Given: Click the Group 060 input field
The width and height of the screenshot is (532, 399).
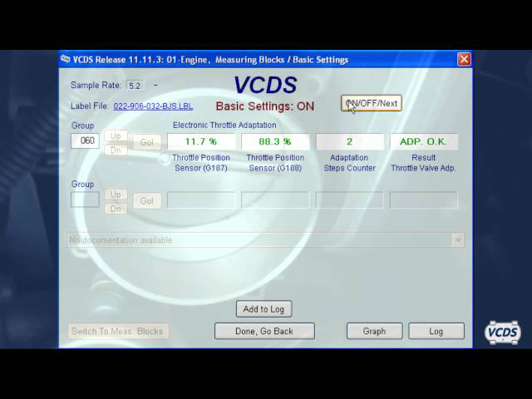Looking at the screenshot, I should coord(85,141).
